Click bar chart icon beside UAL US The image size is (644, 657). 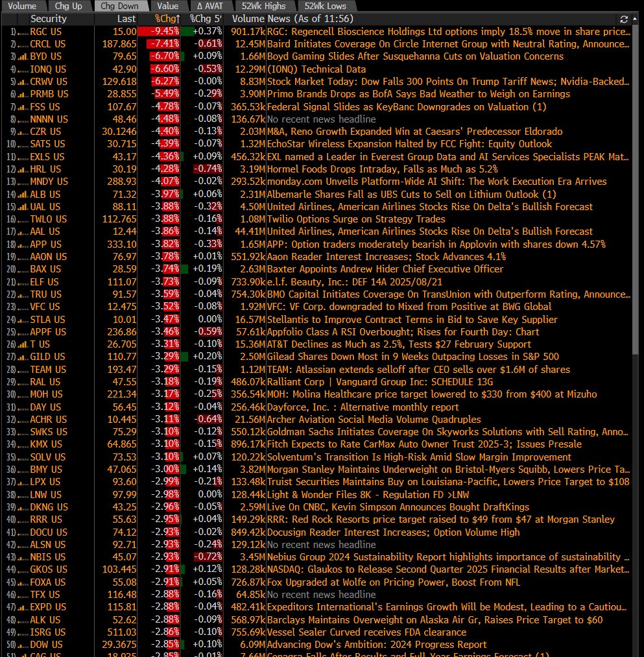[x=23, y=207]
